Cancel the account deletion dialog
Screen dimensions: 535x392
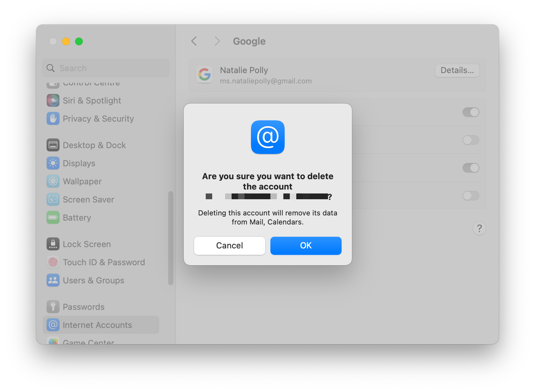tap(229, 245)
